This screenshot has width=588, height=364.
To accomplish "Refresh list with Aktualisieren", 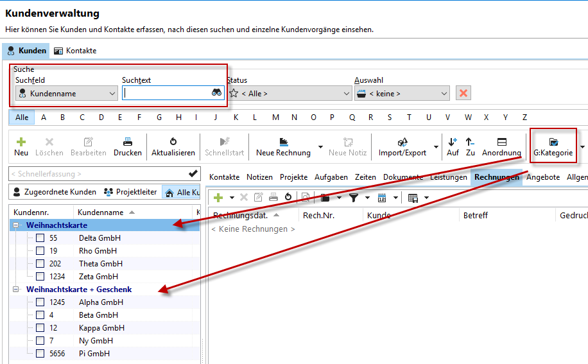I will click(173, 146).
